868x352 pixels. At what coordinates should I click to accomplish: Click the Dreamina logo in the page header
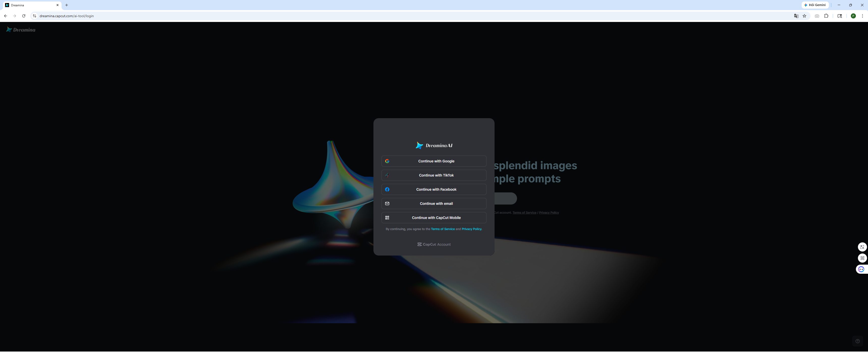click(20, 30)
